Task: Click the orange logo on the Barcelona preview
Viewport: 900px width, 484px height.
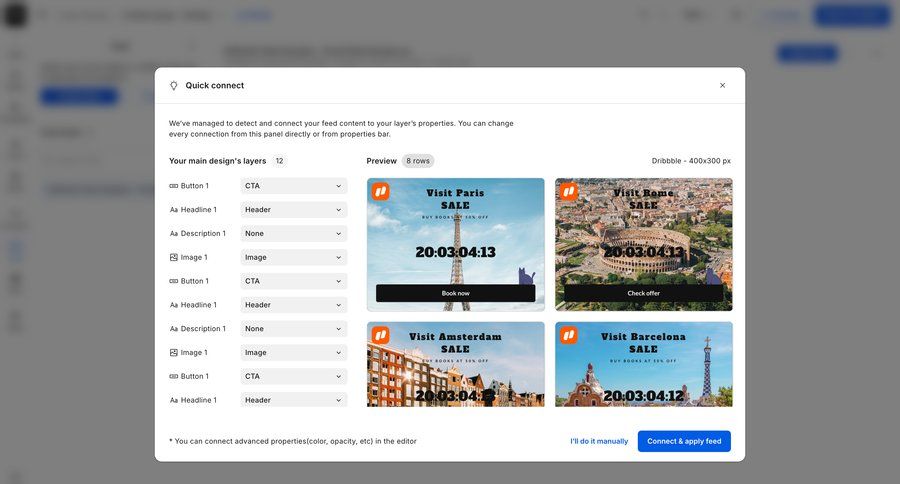Action: (569, 335)
